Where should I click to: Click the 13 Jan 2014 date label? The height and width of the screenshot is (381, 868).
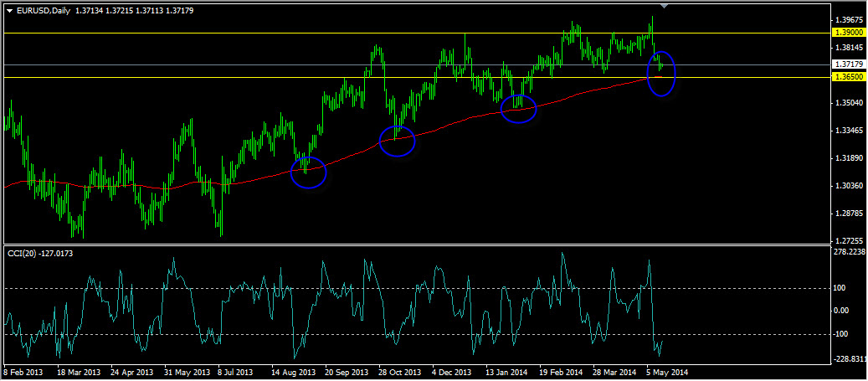506,372
